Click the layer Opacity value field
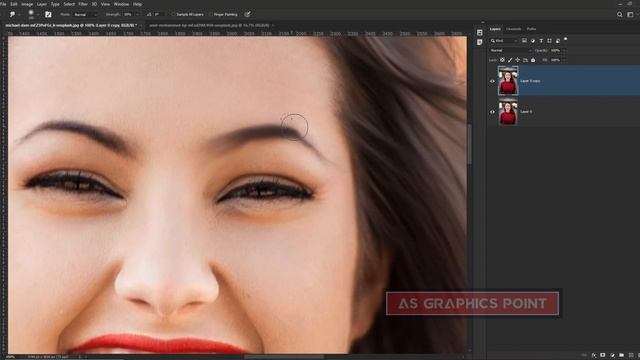The image size is (640, 360). pos(556,51)
